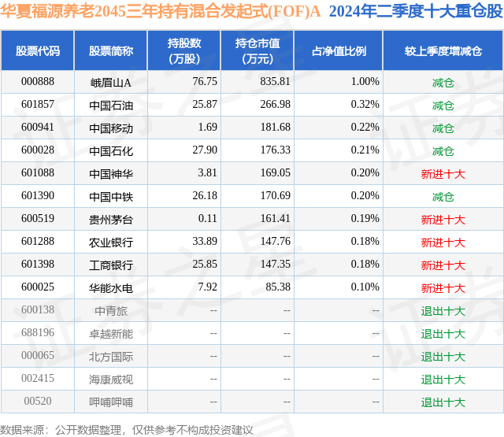Click the 呷哺呷哺 stock name
This screenshot has height=437, width=504.
pos(111,402)
